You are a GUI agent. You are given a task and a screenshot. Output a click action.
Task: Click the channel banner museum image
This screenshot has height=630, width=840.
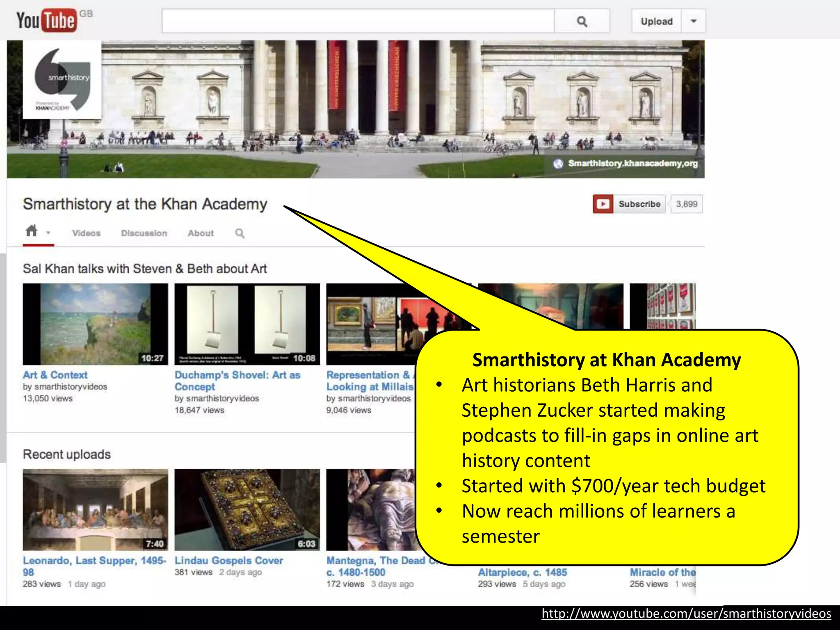(356, 109)
